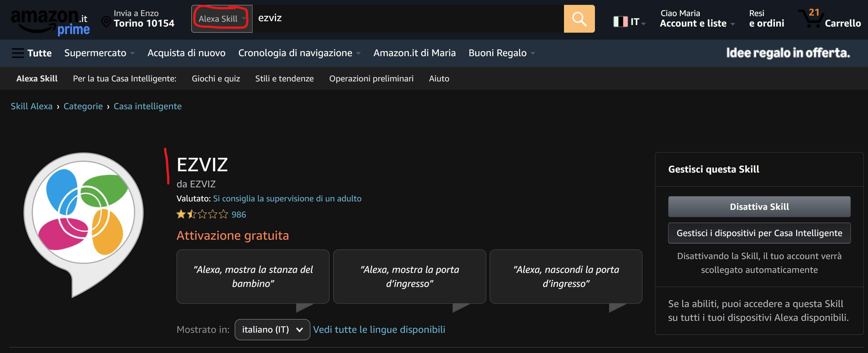Click the Italian flag language icon
Screen dimensions: 868x353
(x=620, y=22)
